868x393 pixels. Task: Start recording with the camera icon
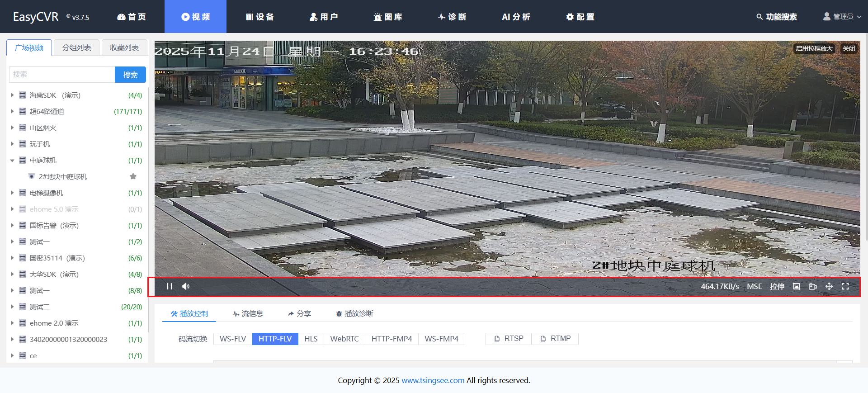pos(813,286)
